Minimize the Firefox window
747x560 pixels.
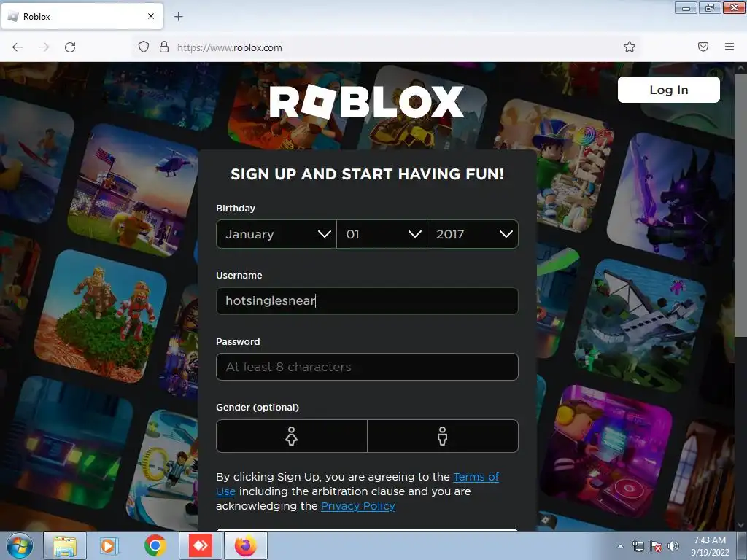[x=686, y=7]
